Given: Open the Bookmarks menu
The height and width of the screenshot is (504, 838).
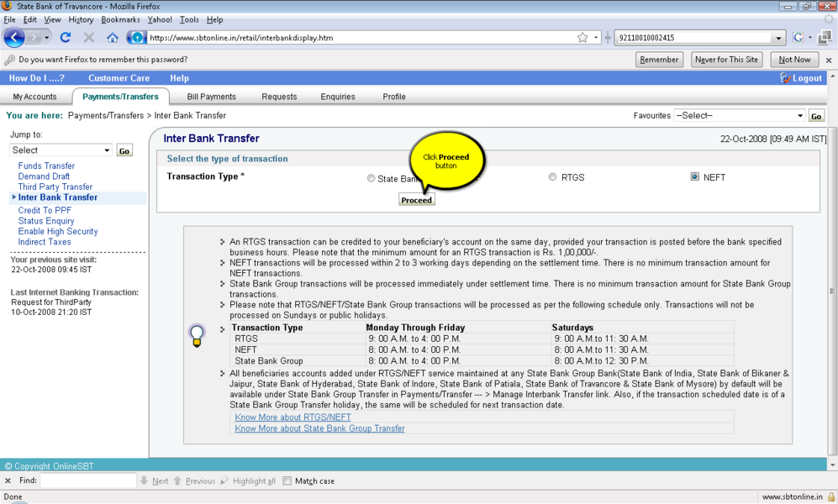Looking at the screenshot, I should (121, 19).
